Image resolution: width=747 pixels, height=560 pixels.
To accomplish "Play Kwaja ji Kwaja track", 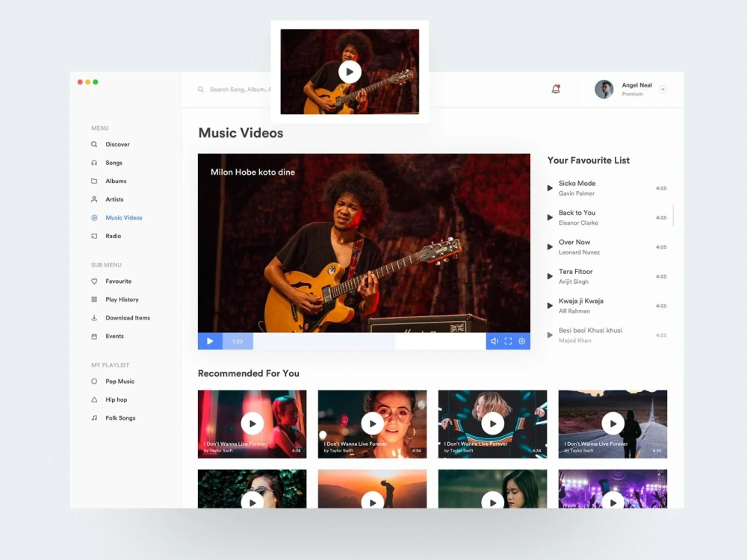I will tap(550, 305).
